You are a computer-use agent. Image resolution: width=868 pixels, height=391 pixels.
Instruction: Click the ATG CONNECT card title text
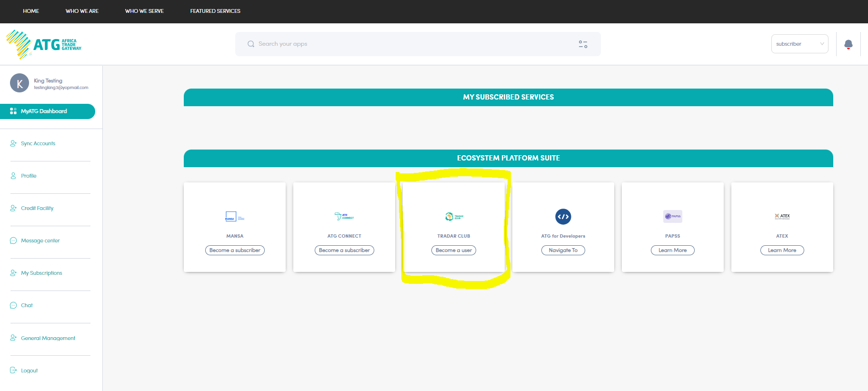point(344,236)
